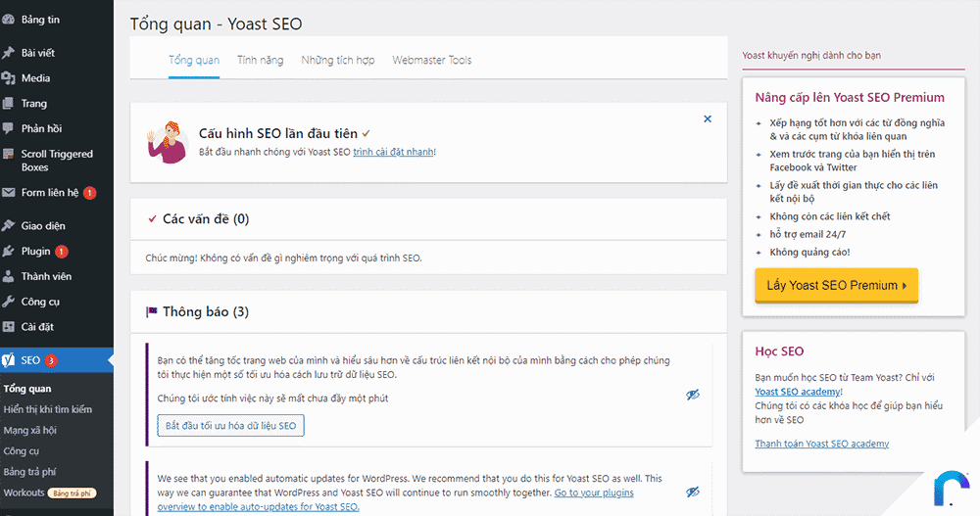
Task: Dismiss the Cấu hình SEO lần đầu tiên box
Action: click(x=708, y=118)
